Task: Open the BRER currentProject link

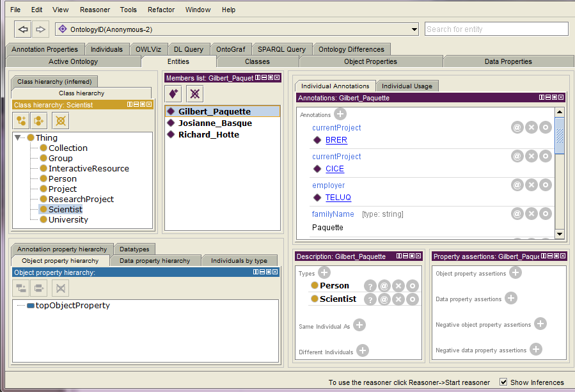Action: (336, 140)
